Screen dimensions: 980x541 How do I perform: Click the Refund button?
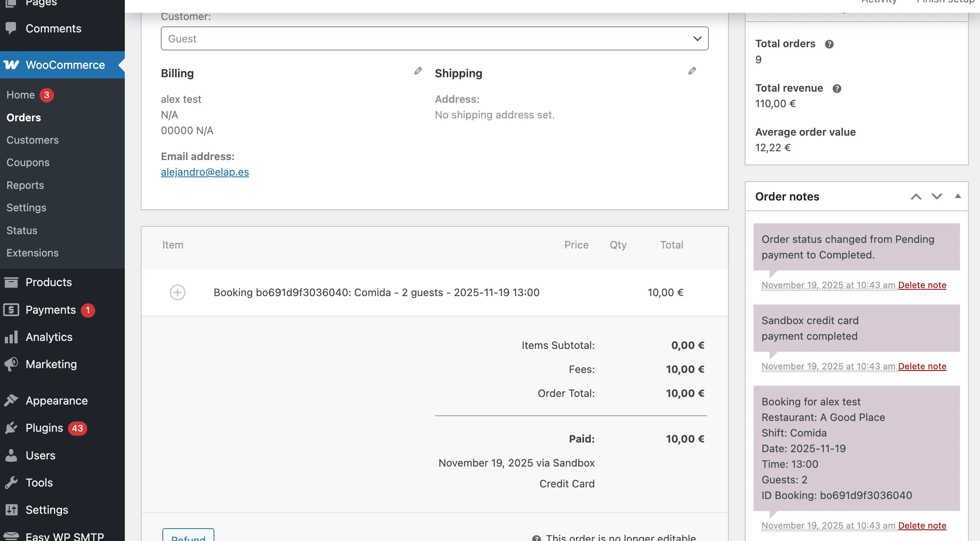[x=188, y=536]
